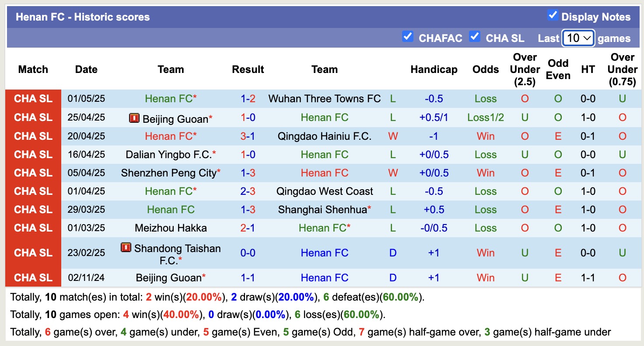Select the CHA SL badge on the first row
The height and width of the screenshot is (346, 644).
coord(33,99)
